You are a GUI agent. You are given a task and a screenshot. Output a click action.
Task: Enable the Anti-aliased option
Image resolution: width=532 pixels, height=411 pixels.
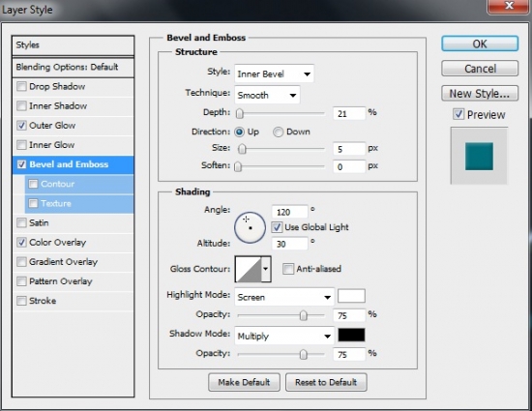288,269
